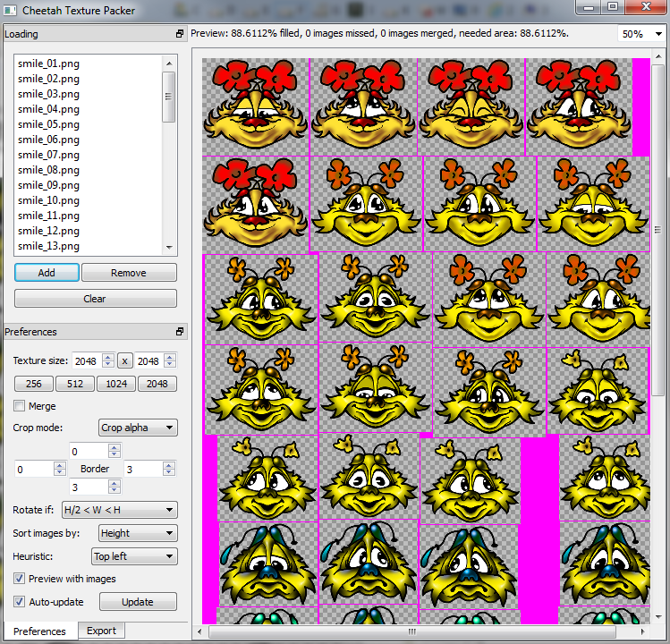This screenshot has width=670, height=644.
Task: Open the 50% zoom dropdown
Action: (641, 34)
